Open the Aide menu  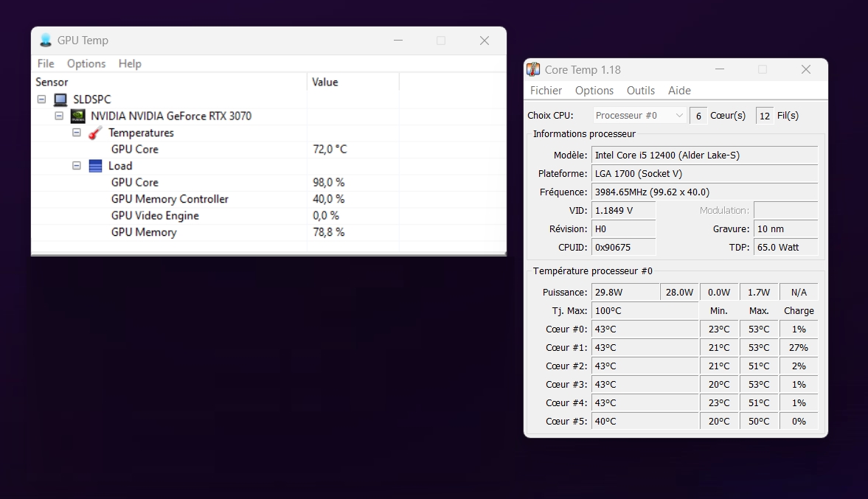click(679, 91)
